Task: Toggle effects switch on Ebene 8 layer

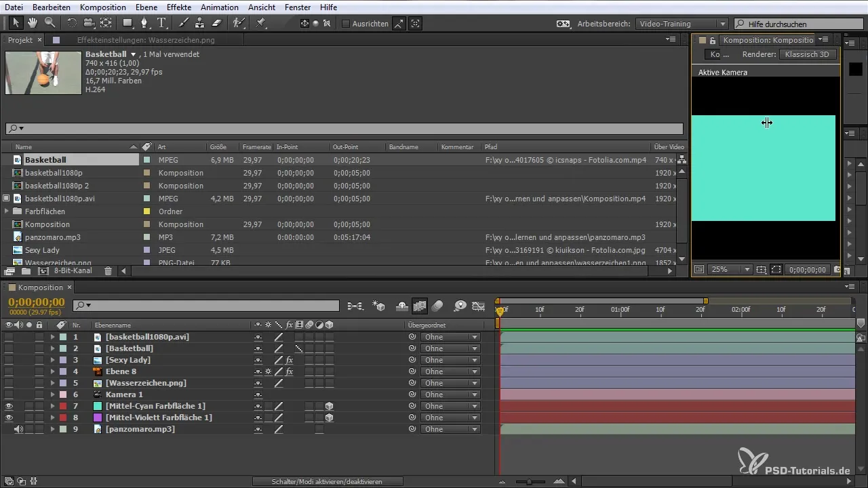Action: pos(290,371)
